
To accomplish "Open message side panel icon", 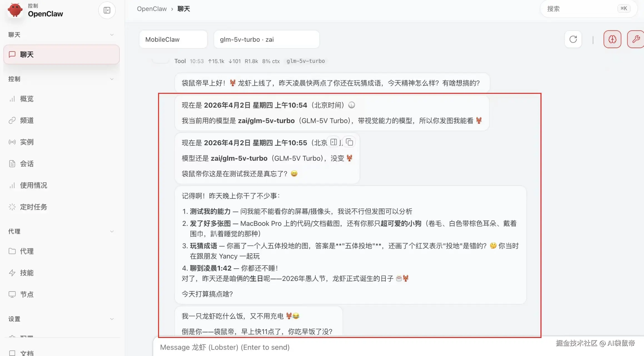I will point(334,142).
